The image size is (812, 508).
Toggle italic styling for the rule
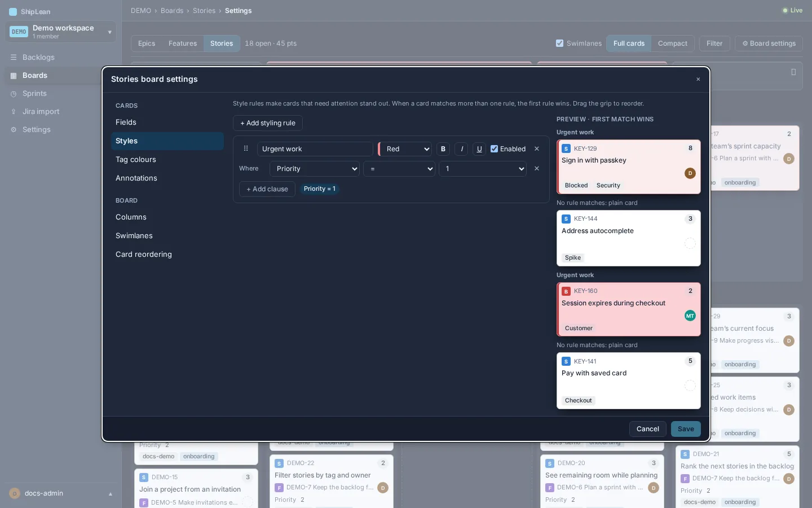[x=462, y=149]
